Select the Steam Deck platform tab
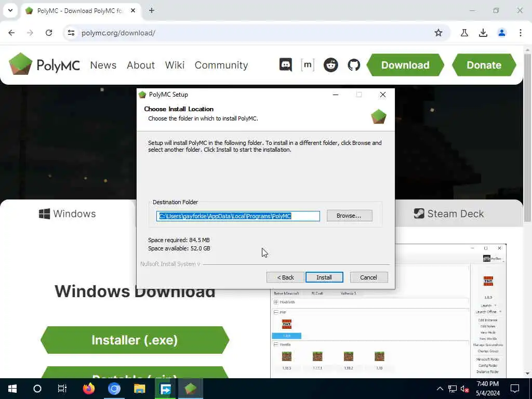Screen dimensions: 532x399 448,214
